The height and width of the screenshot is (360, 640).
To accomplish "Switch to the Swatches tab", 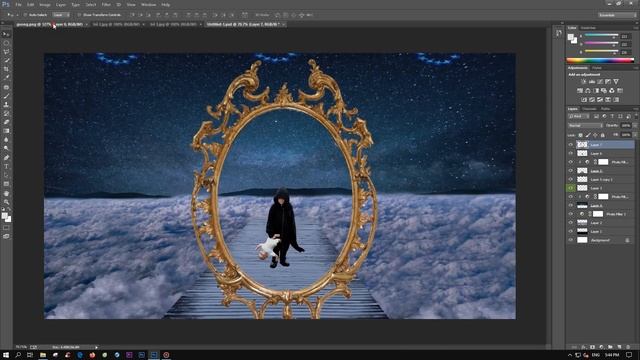I will pos(588,28).
